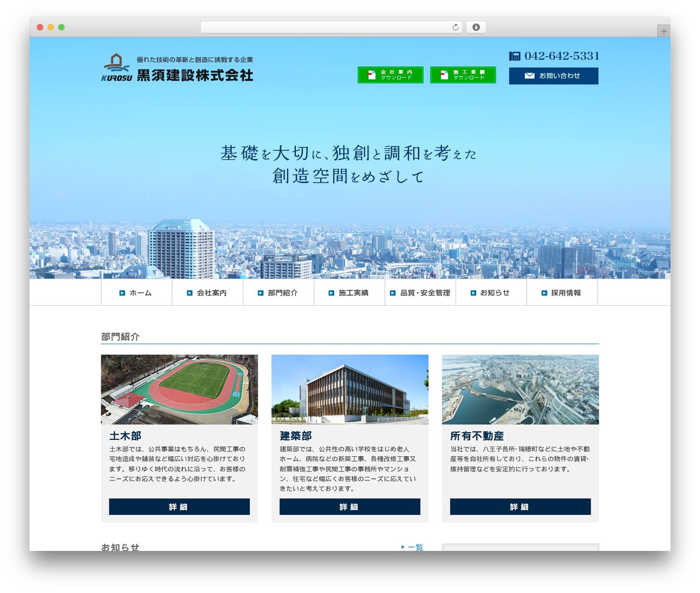This screenshot has width=700, height=593.
Task: Click arrow icon next to 会社案内 menu
Action: point(190,293)
